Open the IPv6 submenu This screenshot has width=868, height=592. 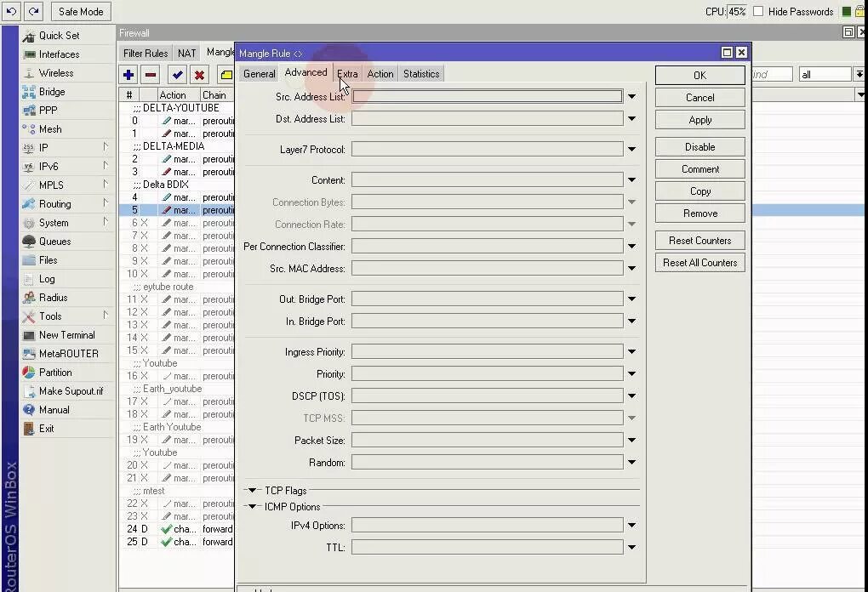[x=49, y=167]
